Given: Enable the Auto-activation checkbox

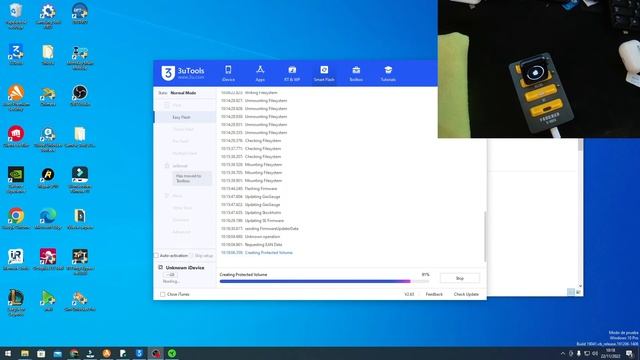Looking at the screenshot, I should point(156,256).
